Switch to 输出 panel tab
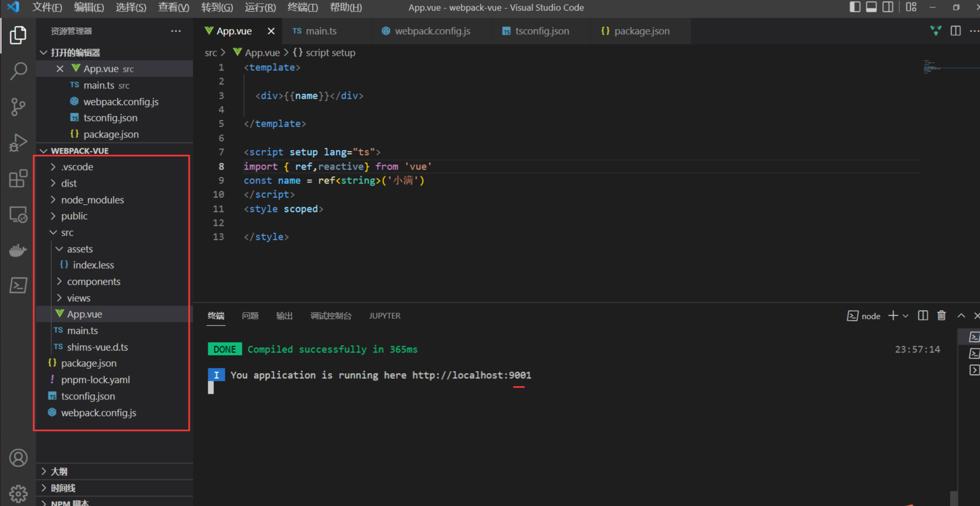The image size is (980, 506). click(284, 316)
